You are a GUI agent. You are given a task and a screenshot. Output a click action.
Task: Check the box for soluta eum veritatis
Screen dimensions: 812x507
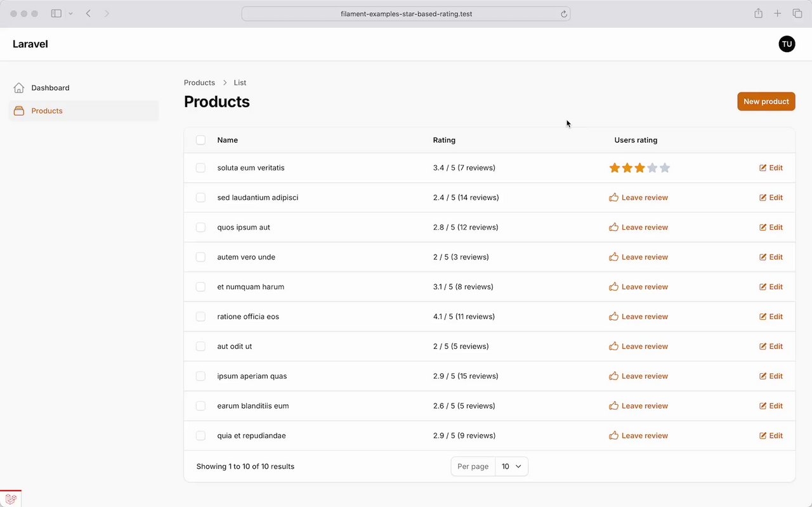200,168
